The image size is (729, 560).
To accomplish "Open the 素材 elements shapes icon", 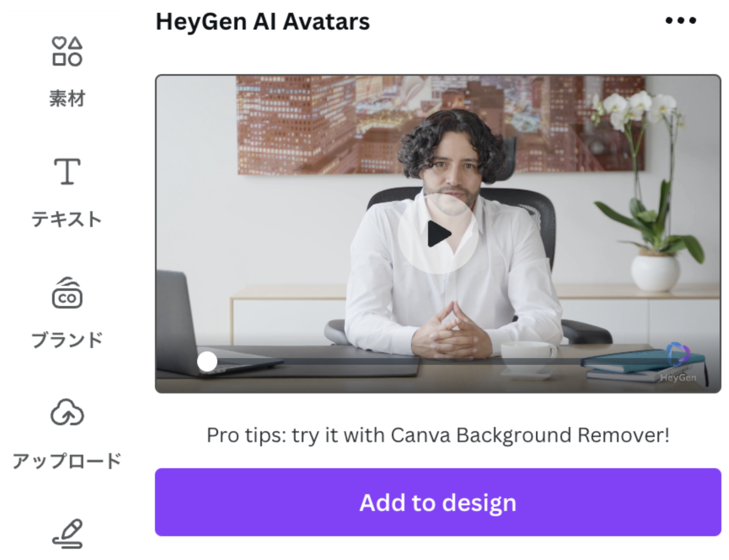I will point(67,52).
